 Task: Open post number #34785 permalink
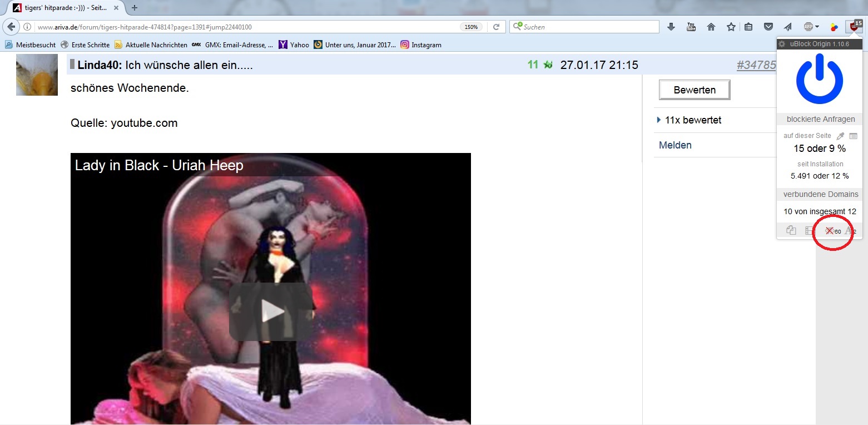coord(756,65)
